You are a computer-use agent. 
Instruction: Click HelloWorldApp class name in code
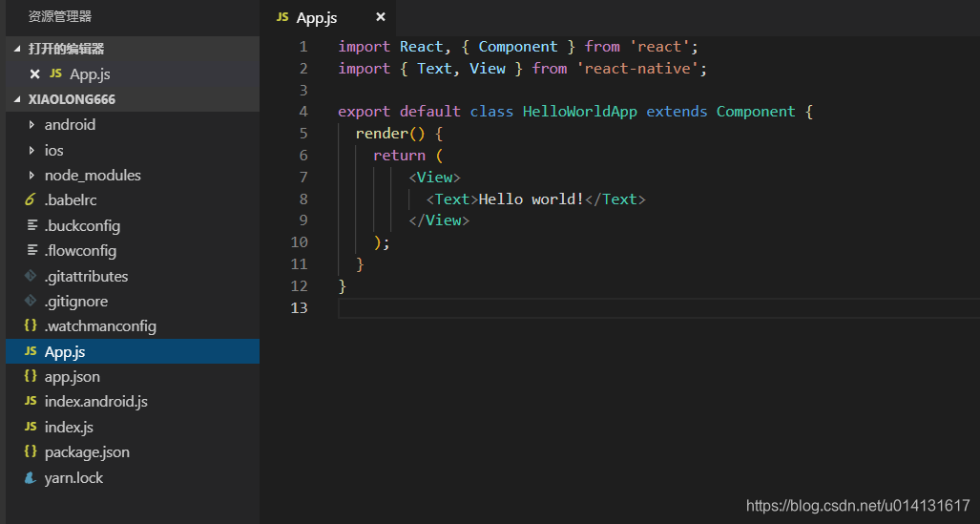(x=580, y=112)
